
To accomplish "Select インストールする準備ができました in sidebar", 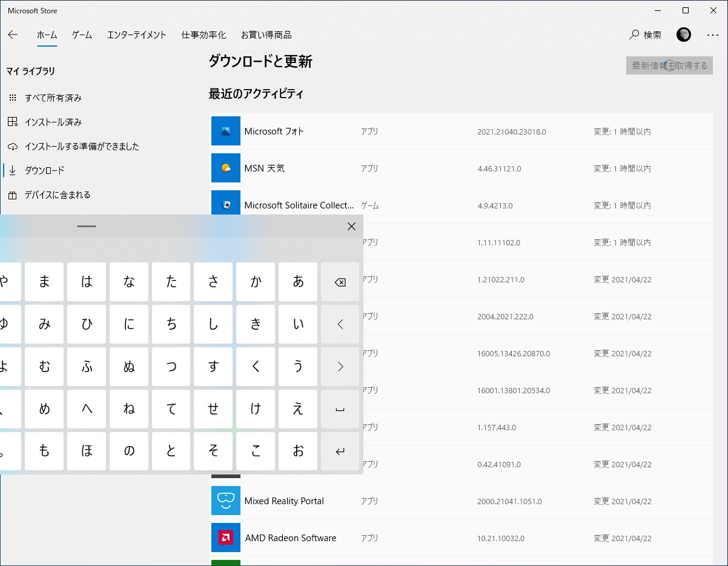I will [x=82, y=146].
